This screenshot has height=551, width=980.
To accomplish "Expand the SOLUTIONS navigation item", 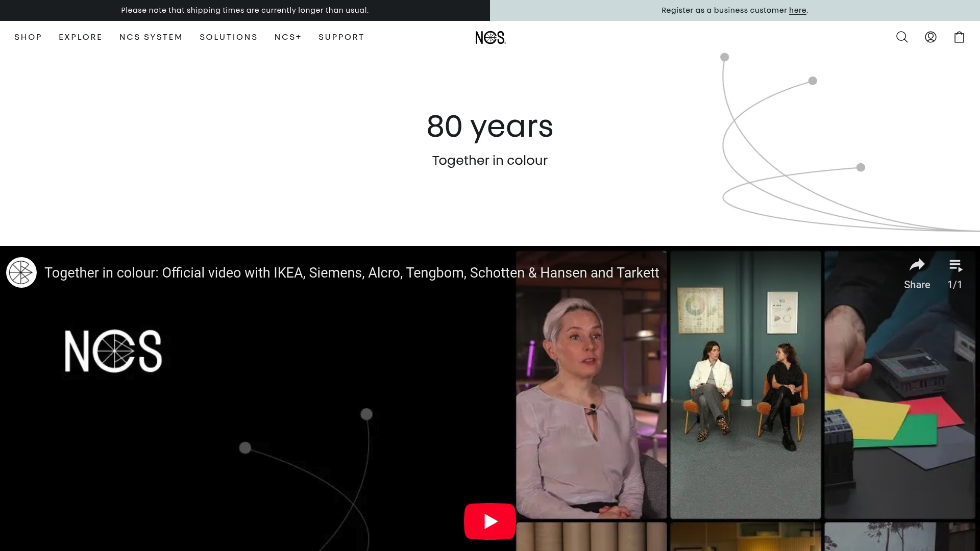I will [229, 37].
